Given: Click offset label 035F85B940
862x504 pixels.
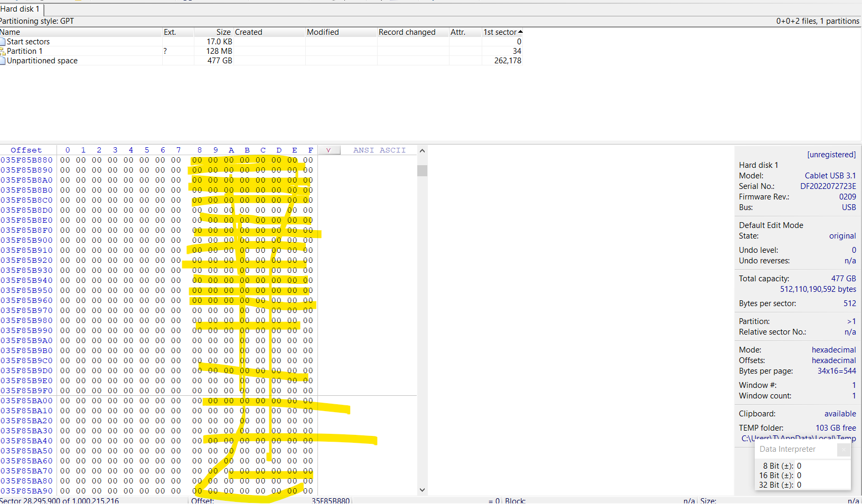Looking at the screenshot, I should pos(26,280).
